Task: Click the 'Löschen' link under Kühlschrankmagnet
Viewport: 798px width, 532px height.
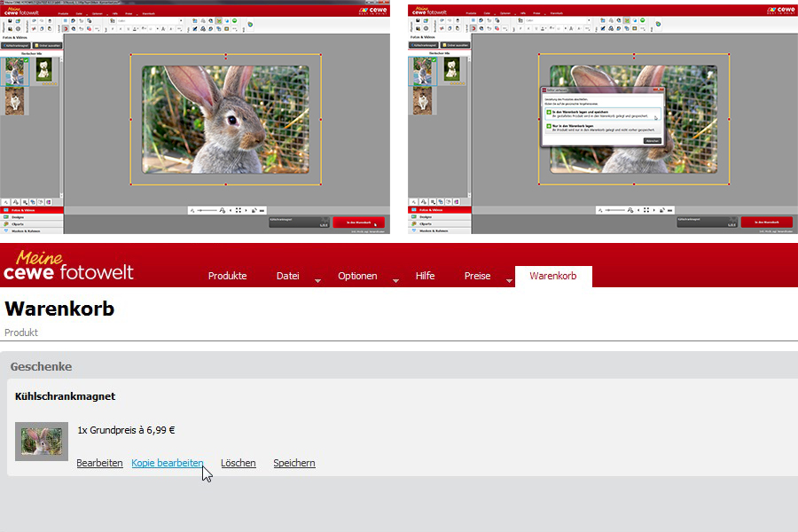Action: coord(239,463)
